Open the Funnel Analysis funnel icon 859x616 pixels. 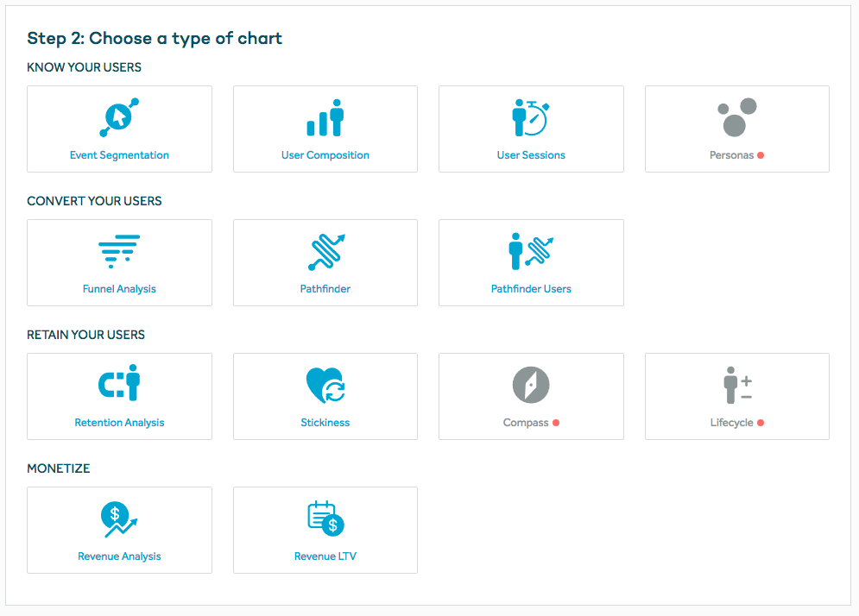click(x=119, y=251)
